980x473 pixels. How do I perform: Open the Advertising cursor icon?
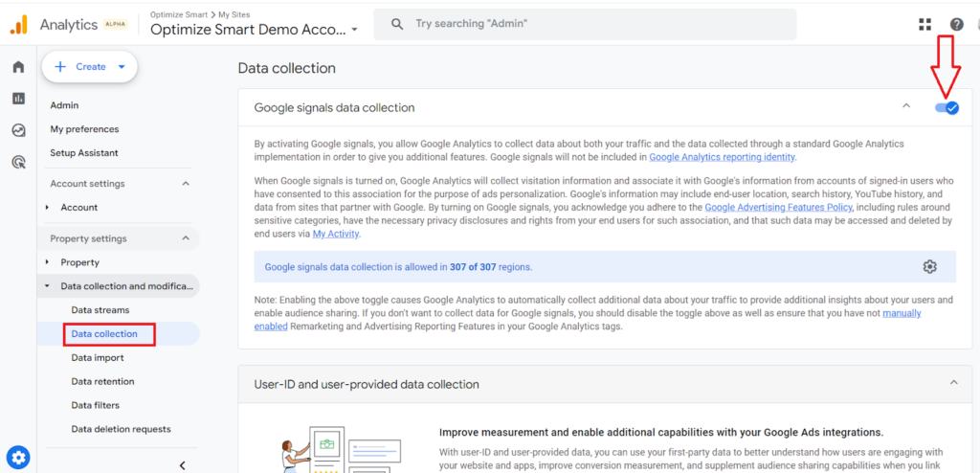[x=19, y=163]
